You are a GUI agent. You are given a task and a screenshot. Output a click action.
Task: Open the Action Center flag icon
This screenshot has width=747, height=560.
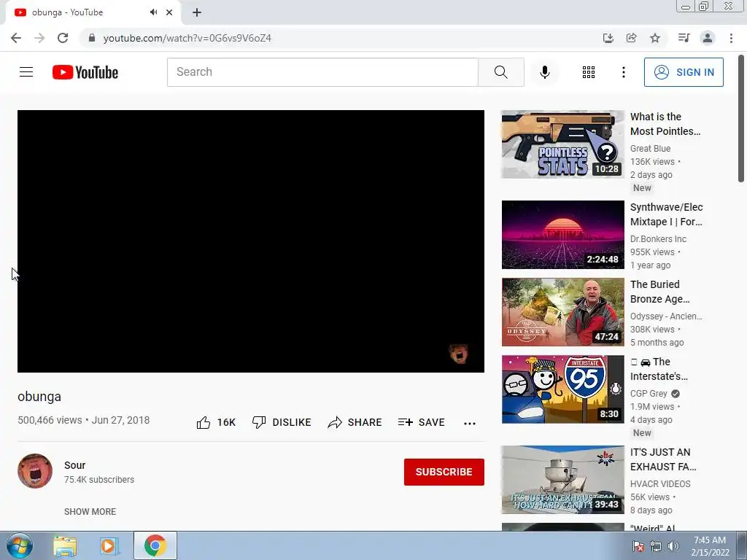click(638, 546)
